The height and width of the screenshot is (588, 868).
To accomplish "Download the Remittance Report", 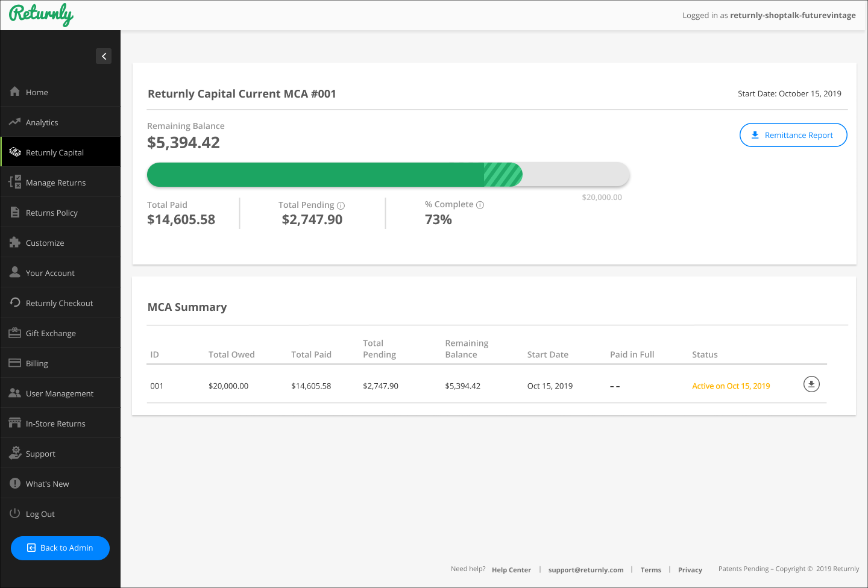I will [x=793, y=135].
